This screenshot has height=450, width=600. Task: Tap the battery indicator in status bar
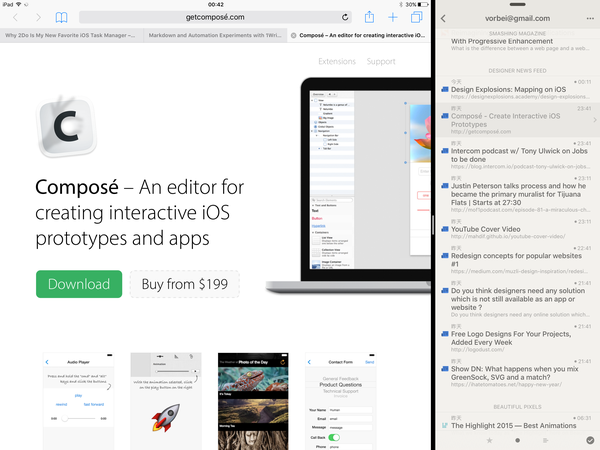pyautogui.click(x=423, y=5)
